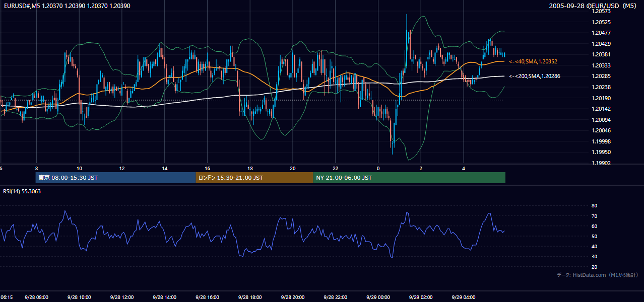Viewport: 644px width, 302px height.
Task: Click price axis value 1.20477
Action: click(601, 33)
